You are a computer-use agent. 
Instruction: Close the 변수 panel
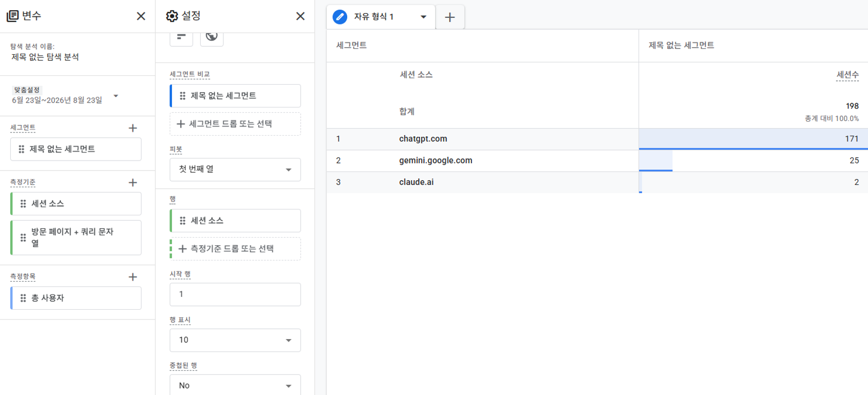tap(141, 16)
